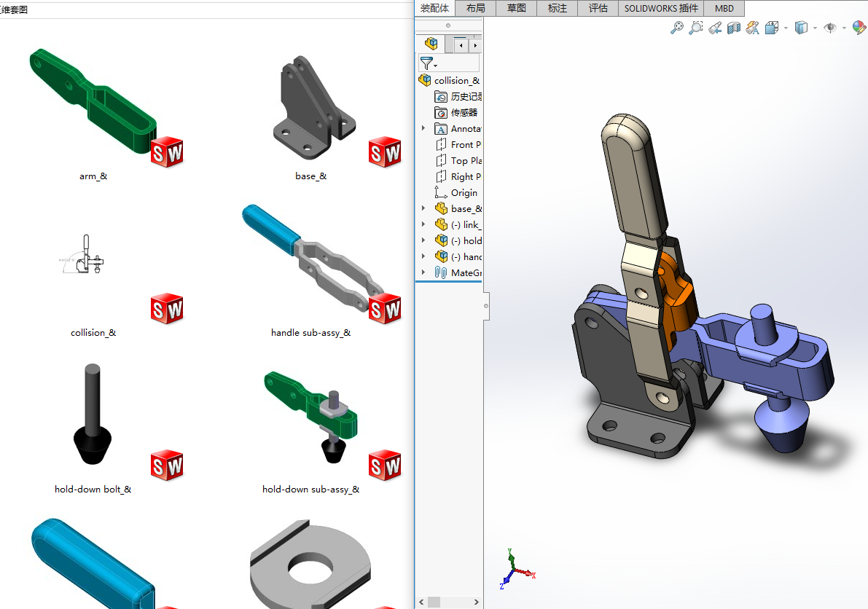This screenshot has width=868, height=609.
Task: Open the handle sub-assy_& thumbnail
Action: point(313,257)
